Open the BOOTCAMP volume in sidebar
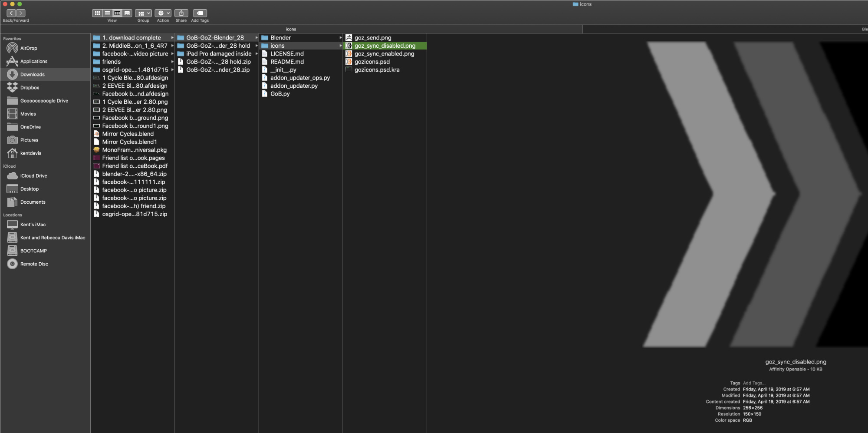 (x=33, y=251)
